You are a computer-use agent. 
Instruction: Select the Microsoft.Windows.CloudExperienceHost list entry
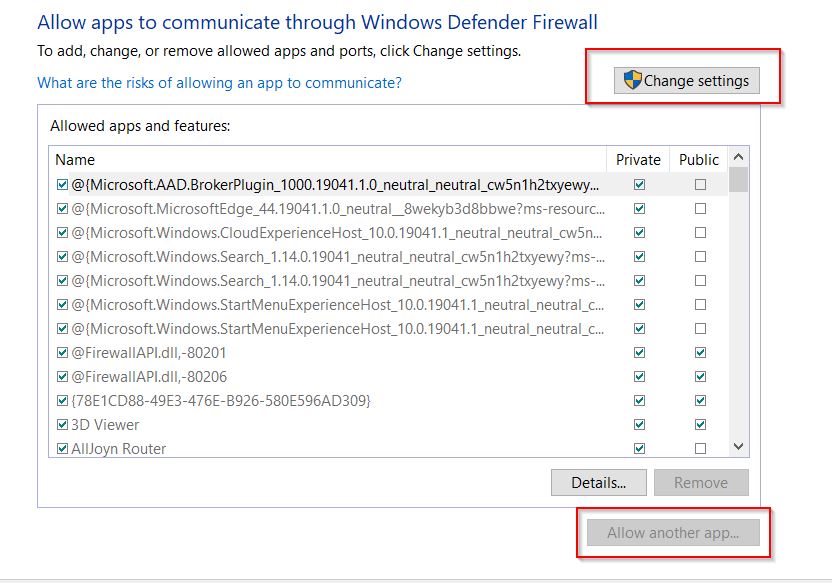336,233
